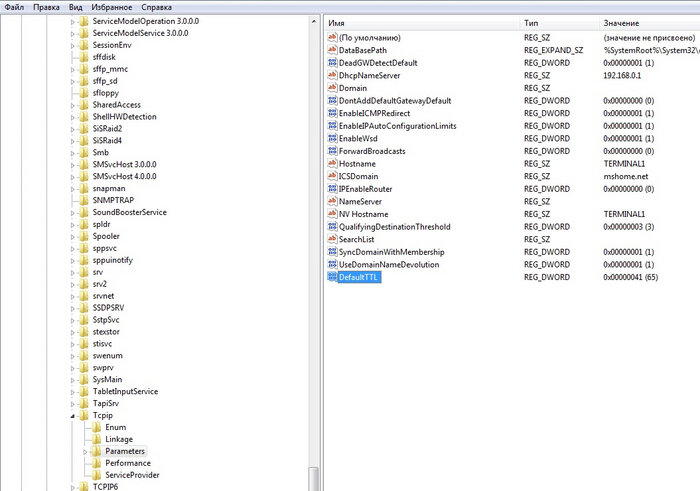Expand the srvnet key arrow
Screen dimensions: 700x491
(72, 296)
